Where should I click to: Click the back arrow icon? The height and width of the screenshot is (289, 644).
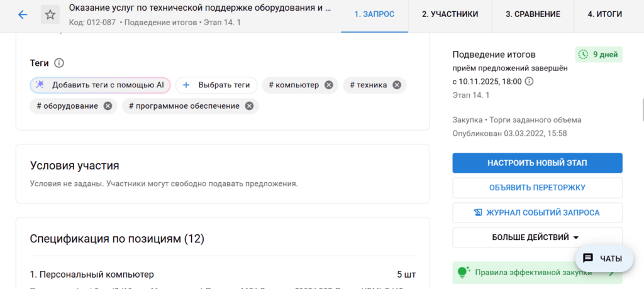(x=23, y=14)
